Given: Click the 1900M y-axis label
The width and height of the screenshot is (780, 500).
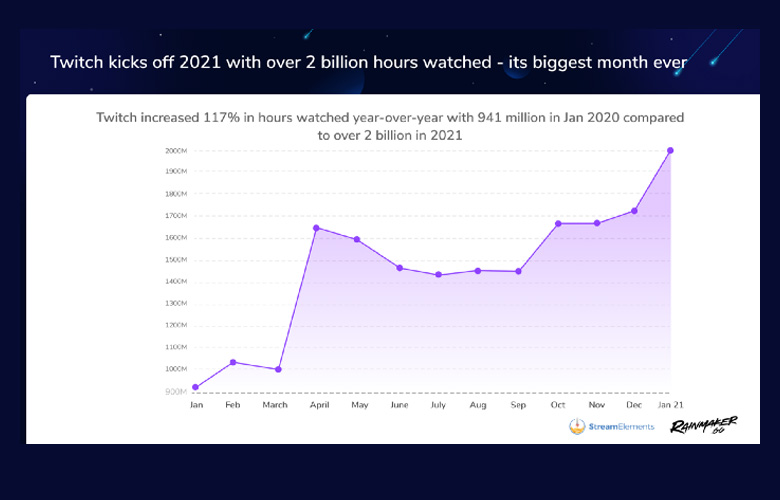Looking at the screenshot, I should pos(176,171).
